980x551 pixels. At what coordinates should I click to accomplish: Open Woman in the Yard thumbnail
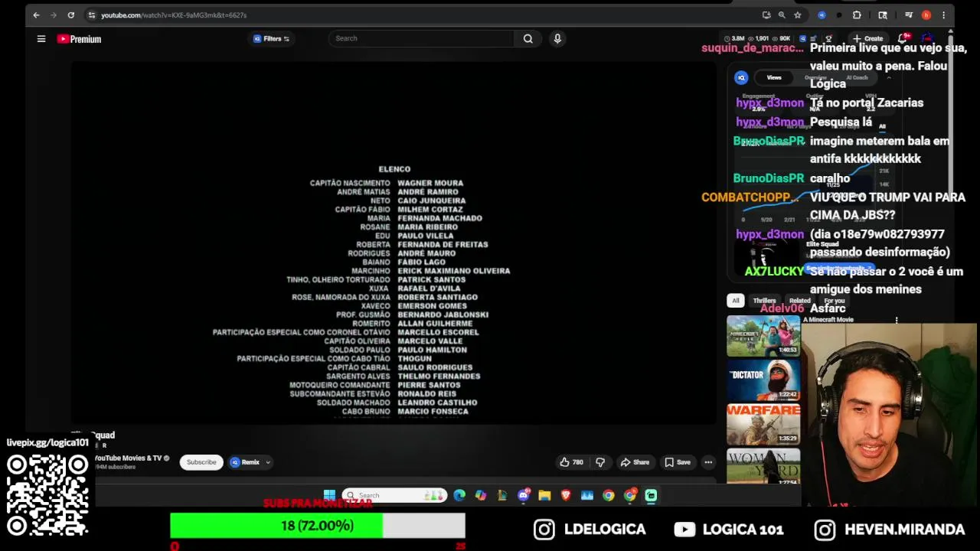tap(763, 466)
